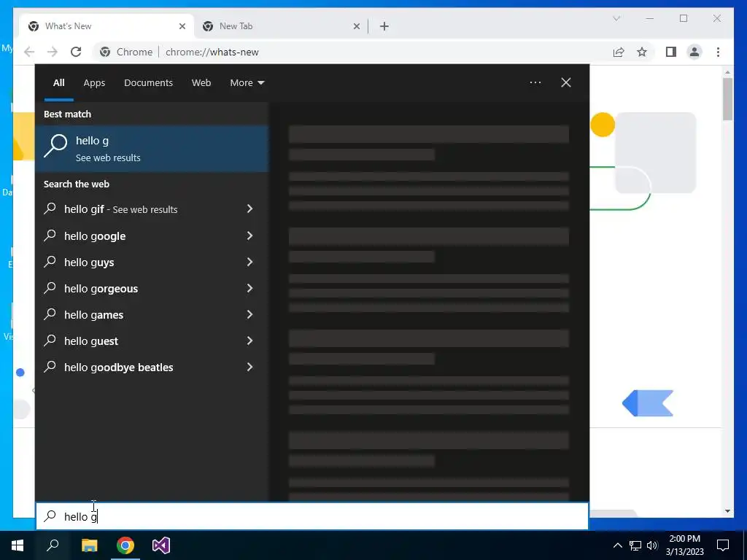Image resolution: width=747 pixels, height=560 pixels.
Task: Reload the page in Chrome
Action: click(x=76, y=52)
